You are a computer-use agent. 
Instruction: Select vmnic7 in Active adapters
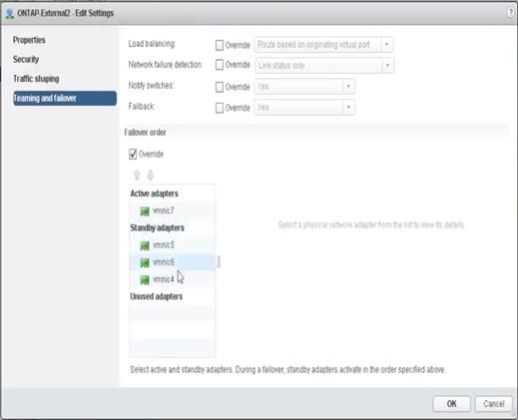[x=172, y=210]
